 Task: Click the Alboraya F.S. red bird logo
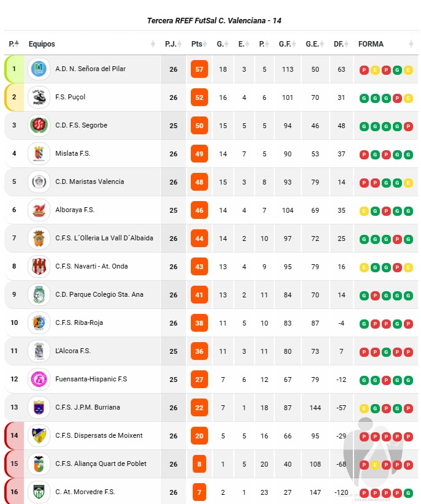[x=39, y=210]
